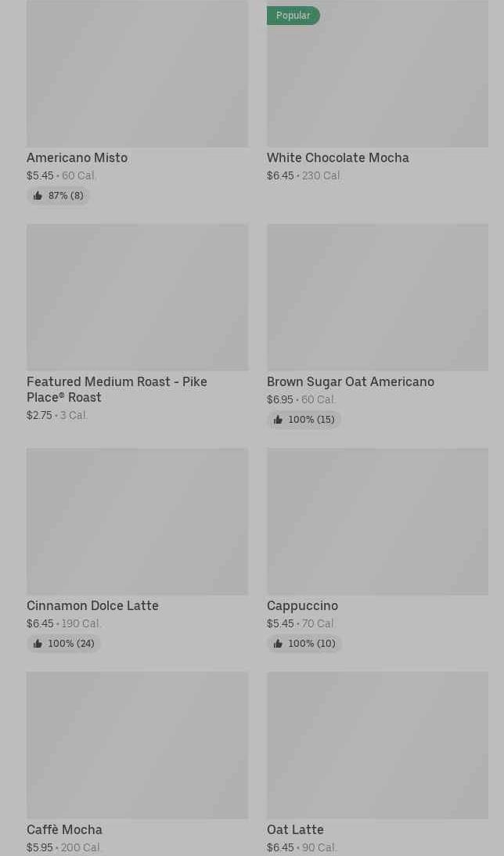The height and width of the screenshot is (856, 504).
Task: Click the Featured Medium Roast - Pike Place Roast title
Action: click(x=117, y=389)
